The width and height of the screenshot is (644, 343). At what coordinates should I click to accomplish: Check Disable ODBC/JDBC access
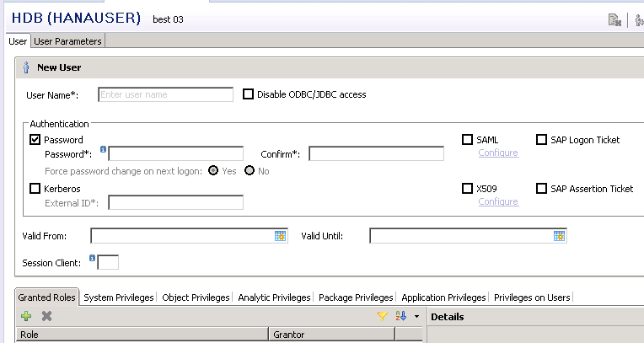(248, 94)
